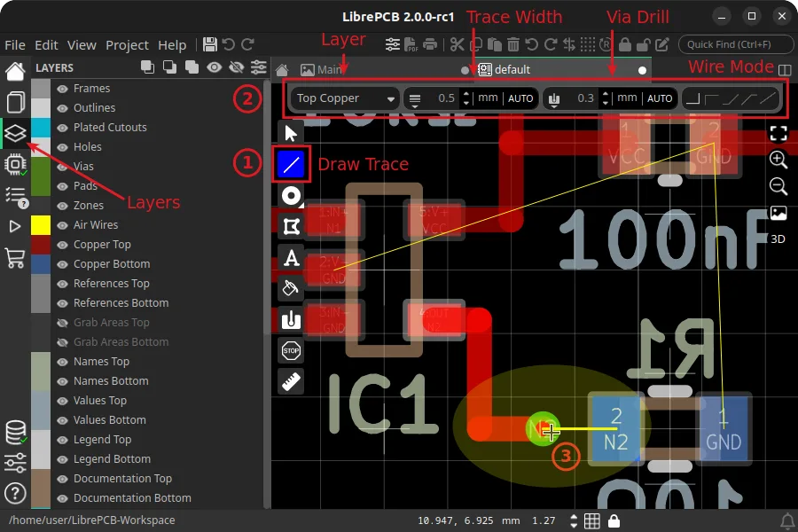Click the Export PDF icon
798x532 pixels.
[x=411, y=45]
